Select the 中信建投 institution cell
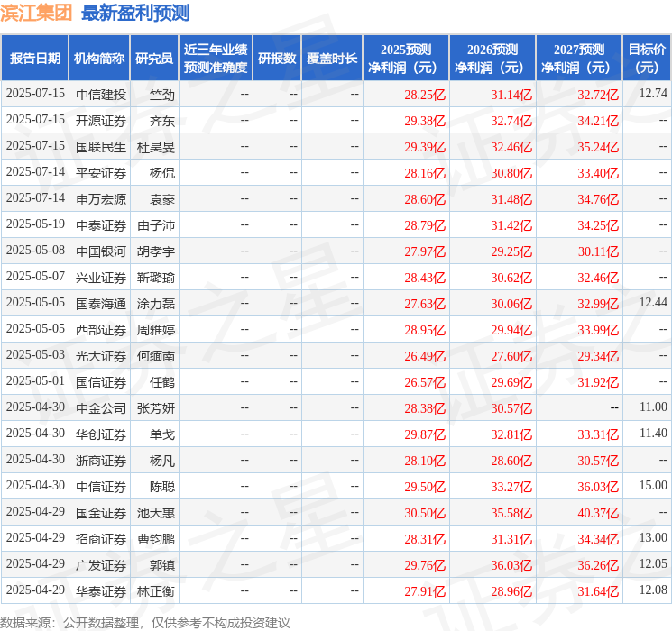The image size is (672, 631). pos(101,95)
